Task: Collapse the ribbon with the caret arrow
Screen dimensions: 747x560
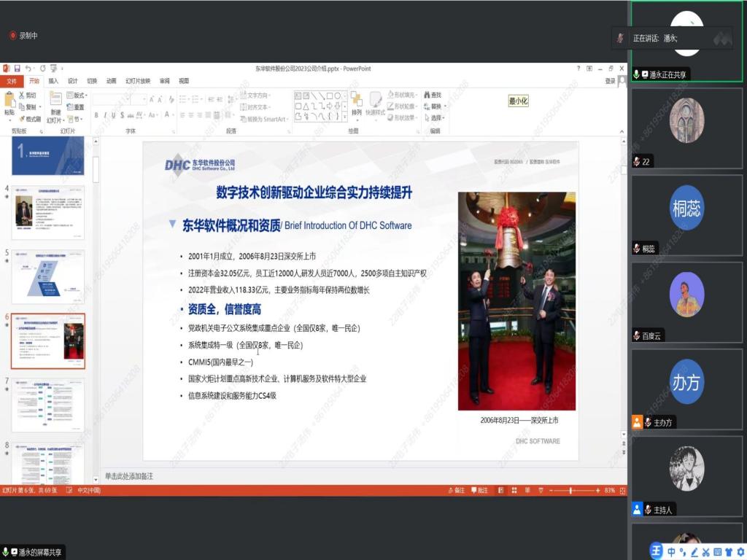Action: (622, 131)
